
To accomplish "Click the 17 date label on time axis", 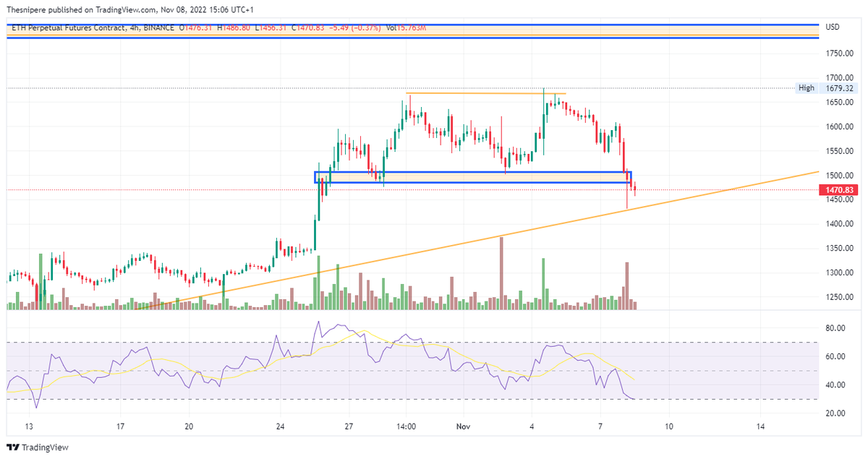I will (x=121, y=427).
